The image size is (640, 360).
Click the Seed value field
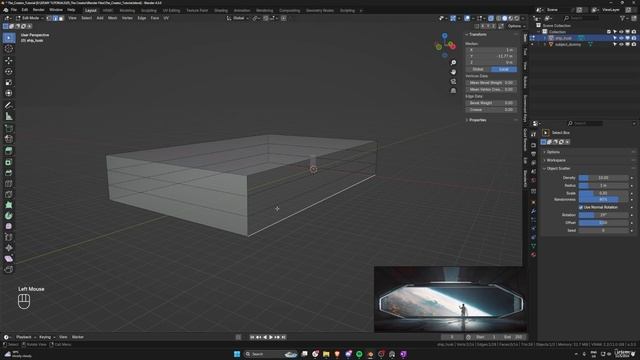(603, 231)
